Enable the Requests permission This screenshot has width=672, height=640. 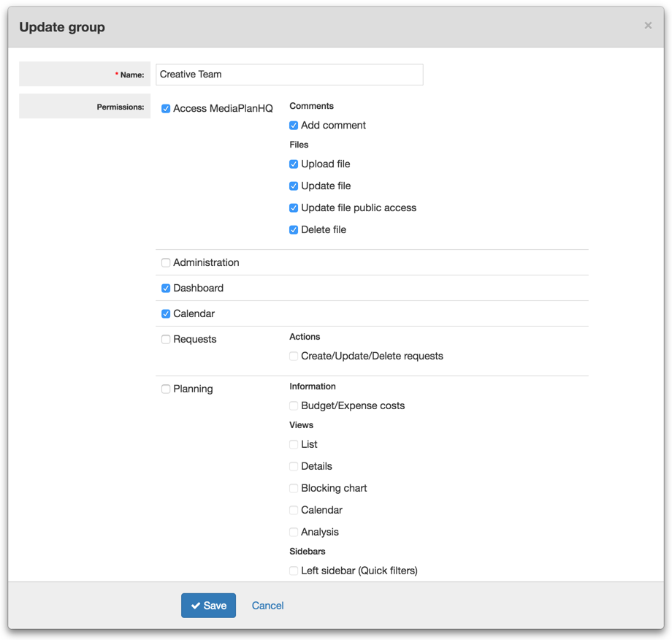[x=166, y=340]
